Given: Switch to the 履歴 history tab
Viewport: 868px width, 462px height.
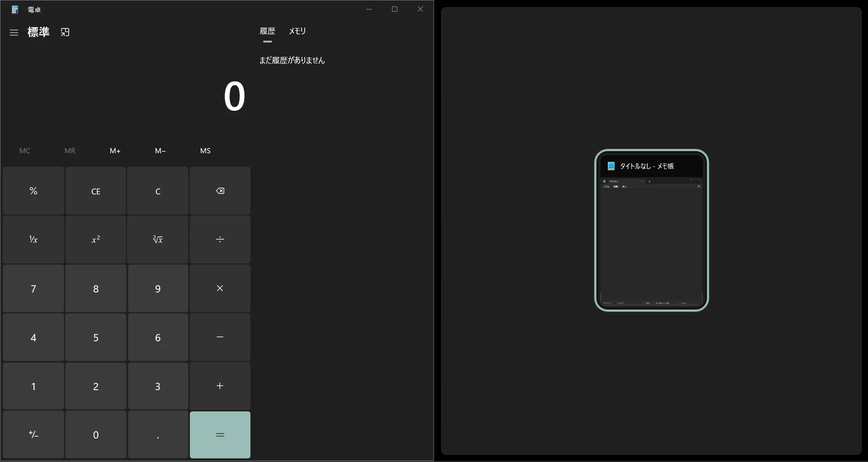Looking at the screenshot, I should tap(267, 31).
